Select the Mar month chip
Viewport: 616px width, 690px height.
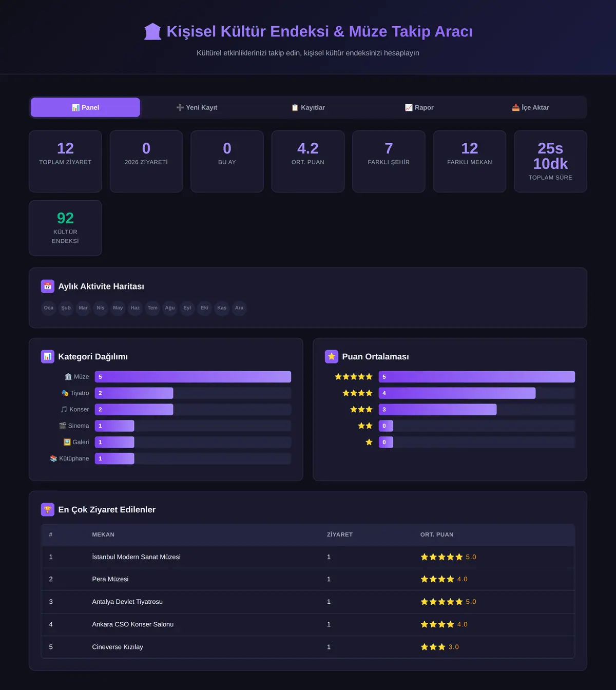pyautogui.click(x=83, y=308)
